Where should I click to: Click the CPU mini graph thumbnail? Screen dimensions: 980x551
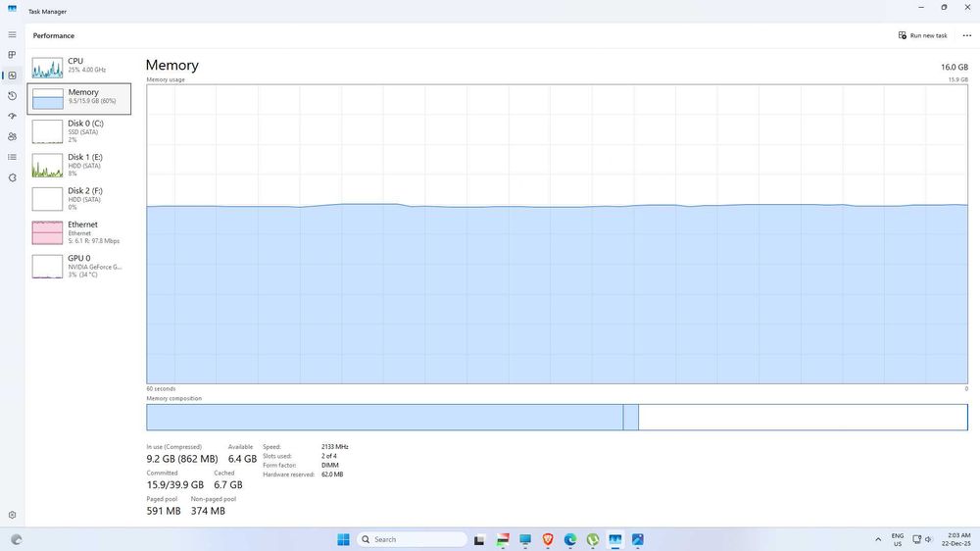pos(47,68)
